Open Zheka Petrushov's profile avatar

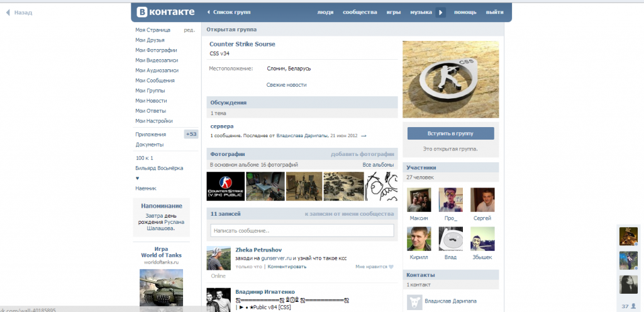(x=218, y=259)
